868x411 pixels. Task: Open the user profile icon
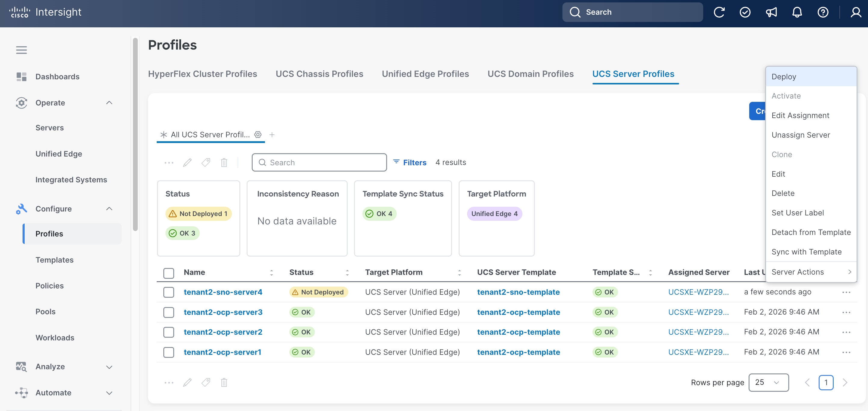click(856, 12)
